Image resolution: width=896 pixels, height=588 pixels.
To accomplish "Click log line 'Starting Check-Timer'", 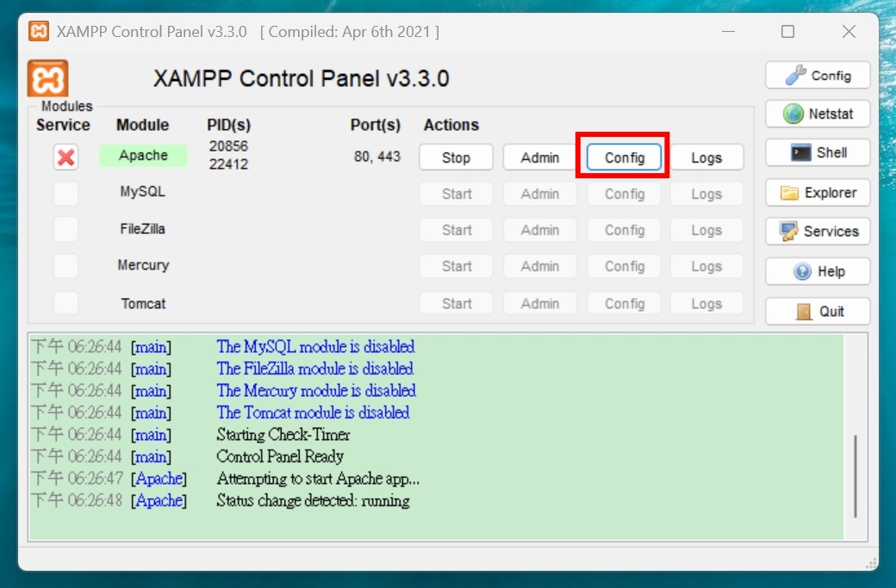I will [283, 435].
